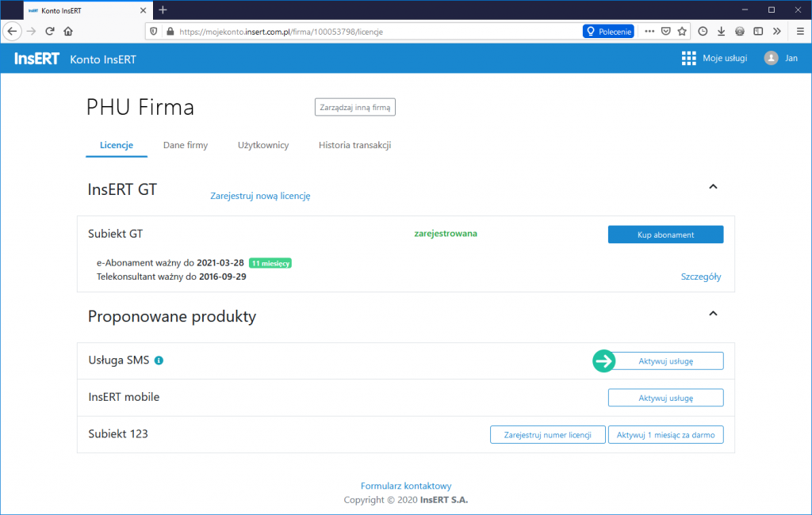Minimize the browser window
The image size is (812, 515).
point(745,10)
